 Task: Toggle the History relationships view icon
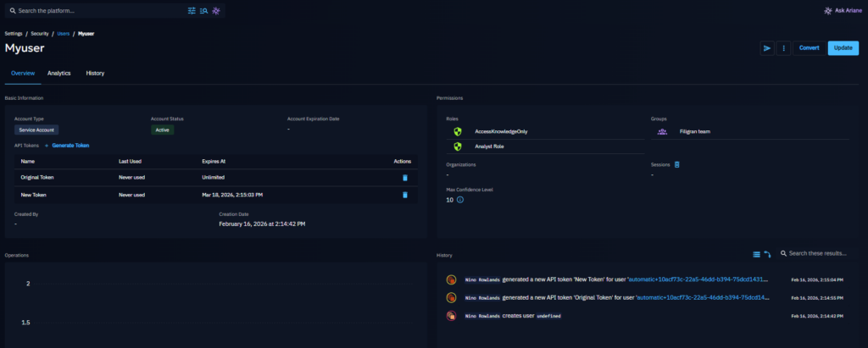tap(768, 254)
